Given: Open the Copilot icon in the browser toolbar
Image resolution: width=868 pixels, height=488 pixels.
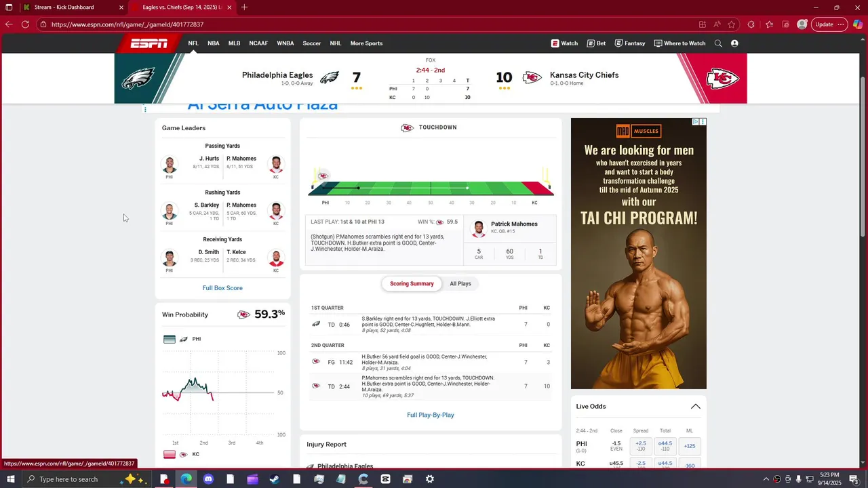Looking at the screenshot, I should (858, 24).
